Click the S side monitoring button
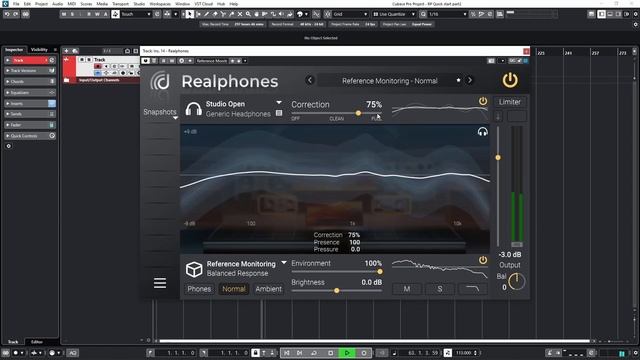Screen dimensions: 640x360 pos(440,289)
